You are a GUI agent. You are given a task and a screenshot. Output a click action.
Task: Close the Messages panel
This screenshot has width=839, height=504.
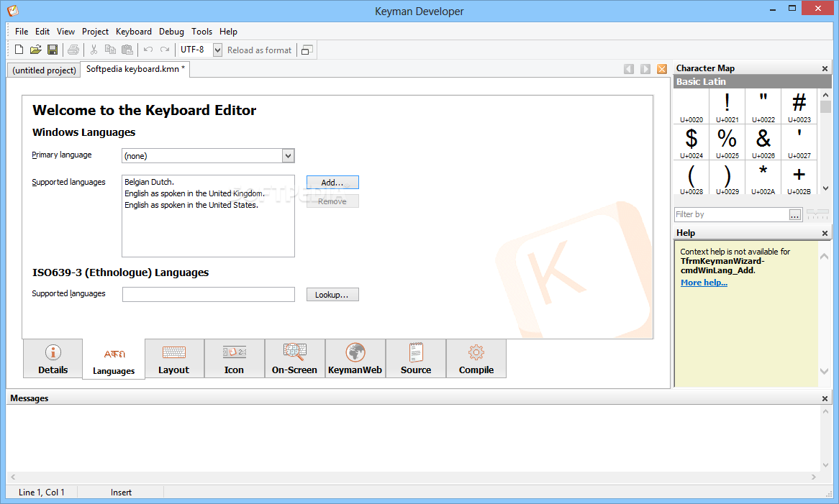coord(825,398)
